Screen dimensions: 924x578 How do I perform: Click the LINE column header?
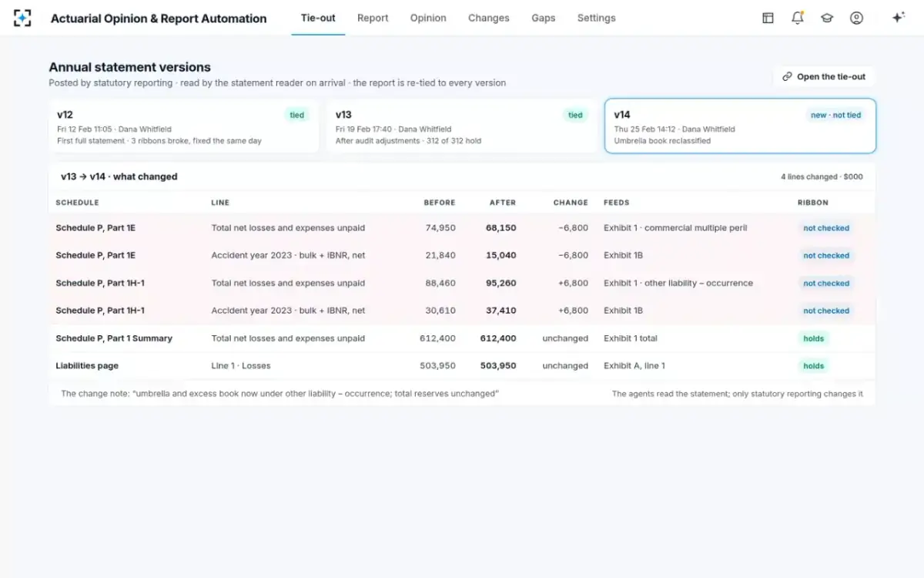(220, 203)
